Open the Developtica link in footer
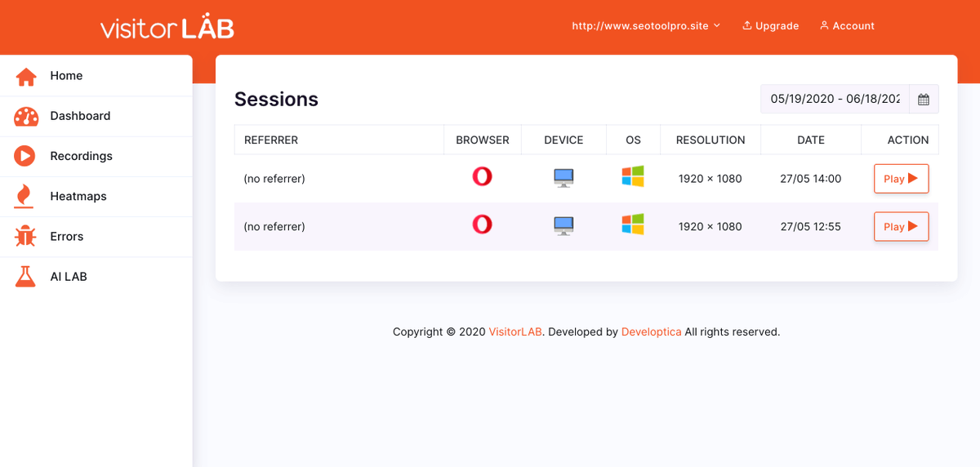The height and width of the screenshot is (467, 980). [651, 332]
